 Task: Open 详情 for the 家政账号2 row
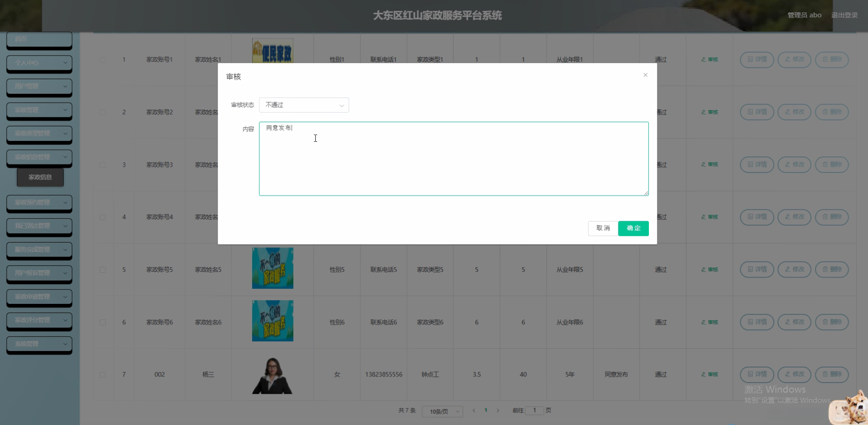[x=757, y=112]
